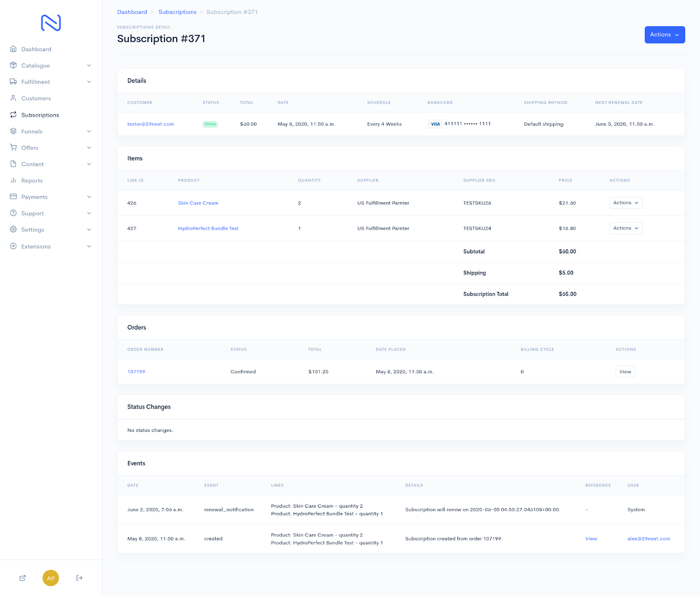
Task: Click the renewal_notification event name
Action: 229,510
